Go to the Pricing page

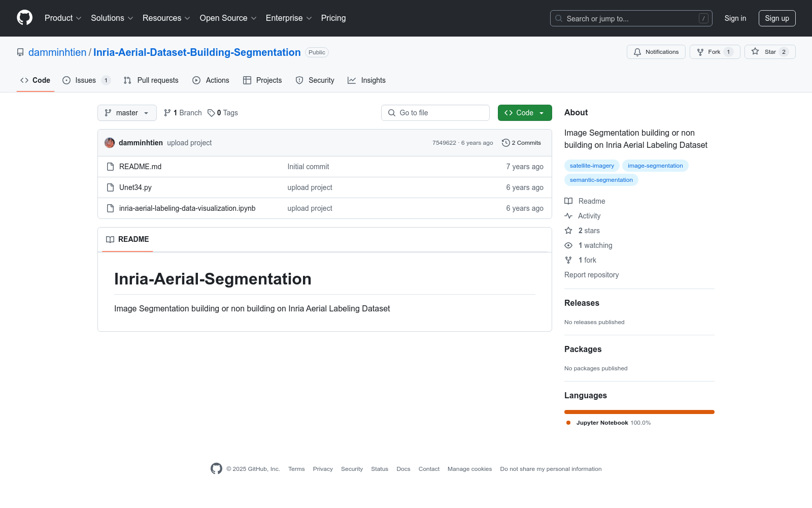[333, 18]
